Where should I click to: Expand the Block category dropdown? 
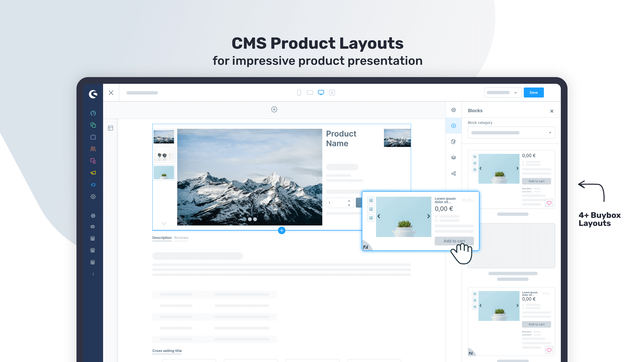point(511,133)
